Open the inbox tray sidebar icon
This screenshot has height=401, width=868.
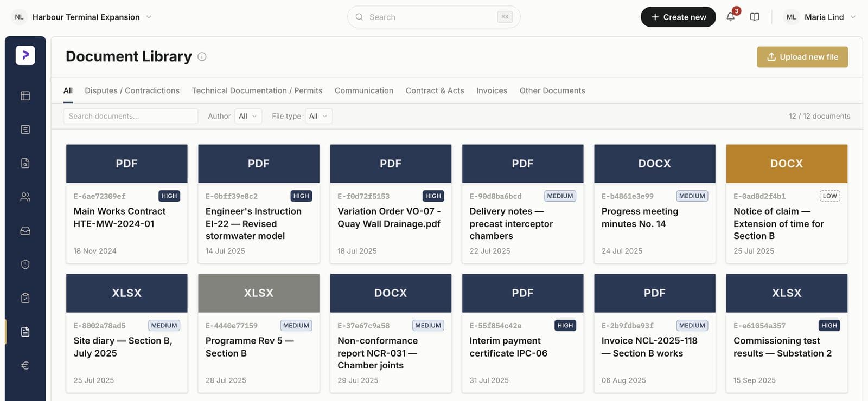point(25,231)
